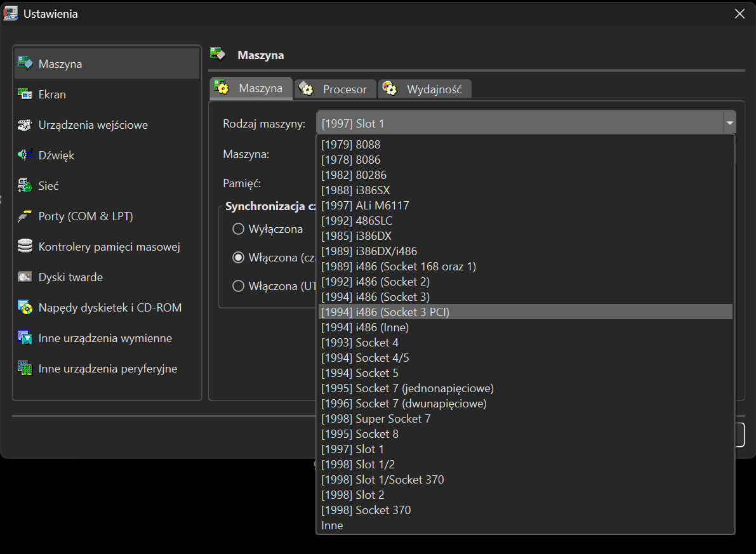The width and height of the screenshot is (756, 554).
Task: Open the Maszyna tab
Action: coord(251,88)
